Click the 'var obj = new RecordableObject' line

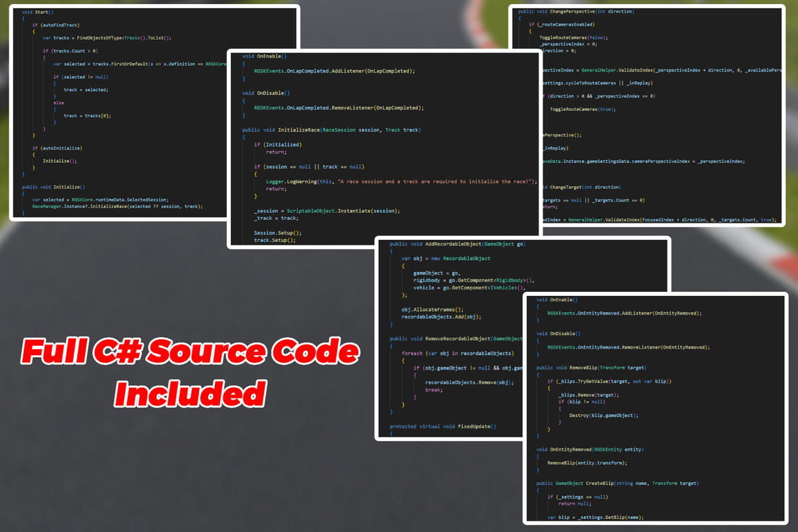coord(446,258)
